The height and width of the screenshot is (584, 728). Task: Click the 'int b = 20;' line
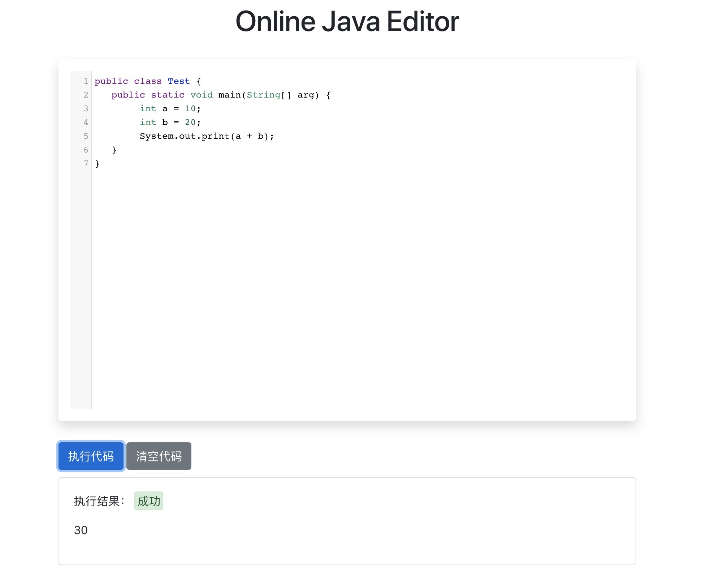tap(170, 123)
